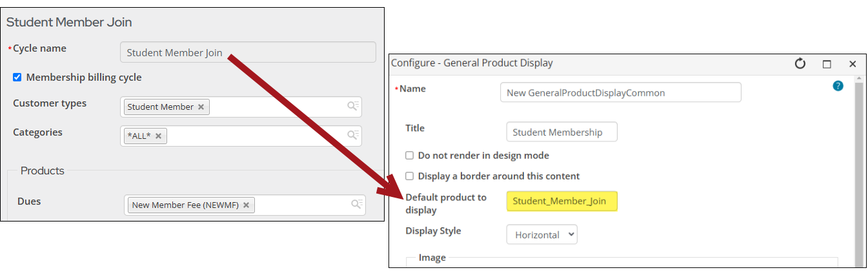Remove the *ALL* category tag
Viewport: 868px width, 279px height.
[158, 136]
